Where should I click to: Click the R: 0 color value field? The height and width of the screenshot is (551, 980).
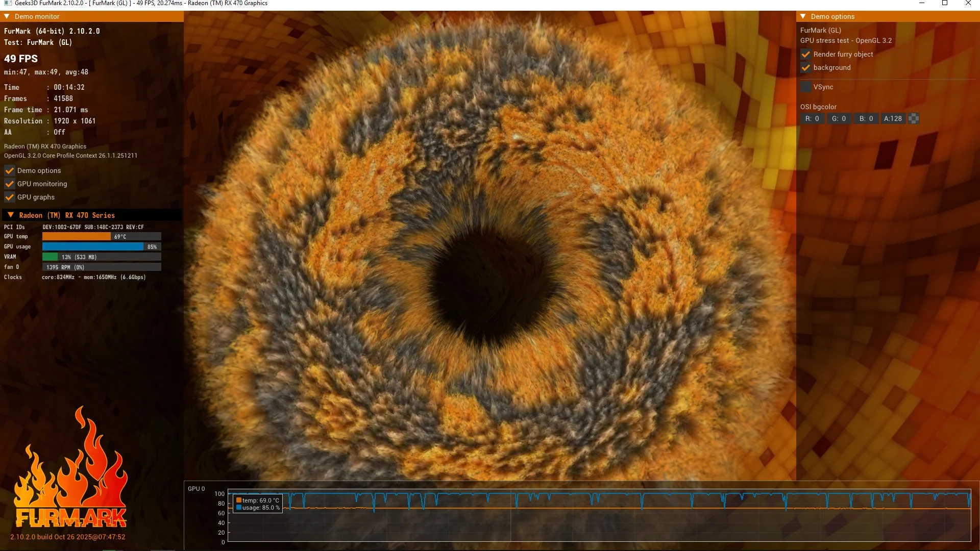coord(812,118)
